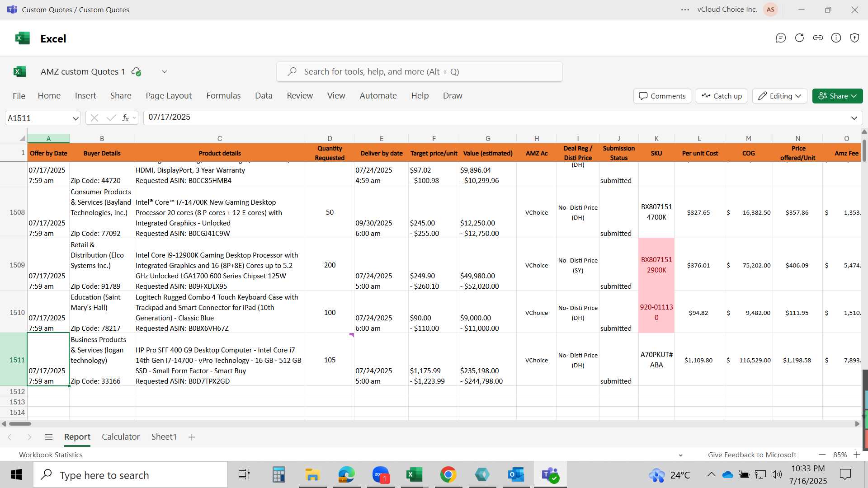The width and height of the screenshot is (868, 488).
Task: Open the tab info icon
Action: coord(836,38)
